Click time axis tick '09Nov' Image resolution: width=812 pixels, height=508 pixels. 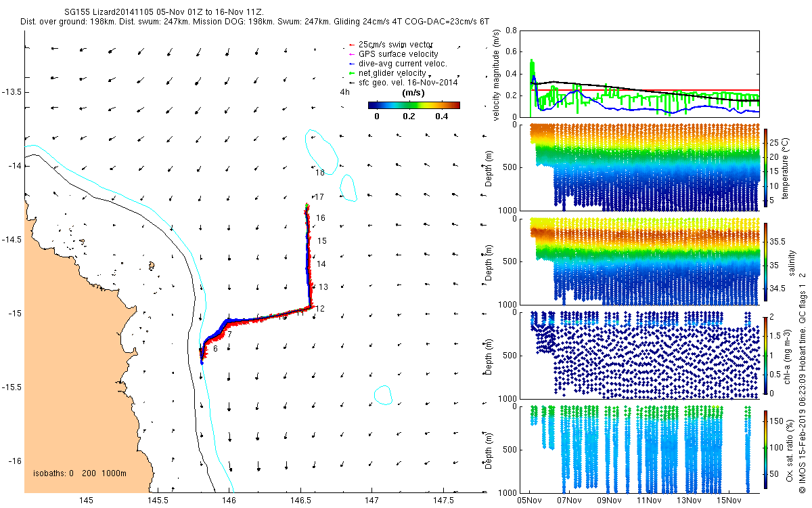pos(609,500)
